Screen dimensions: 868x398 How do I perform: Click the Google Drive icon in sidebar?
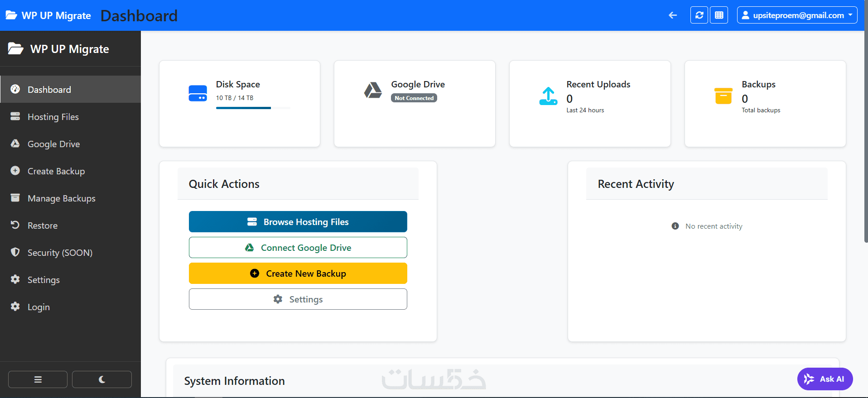coord(15,144)
